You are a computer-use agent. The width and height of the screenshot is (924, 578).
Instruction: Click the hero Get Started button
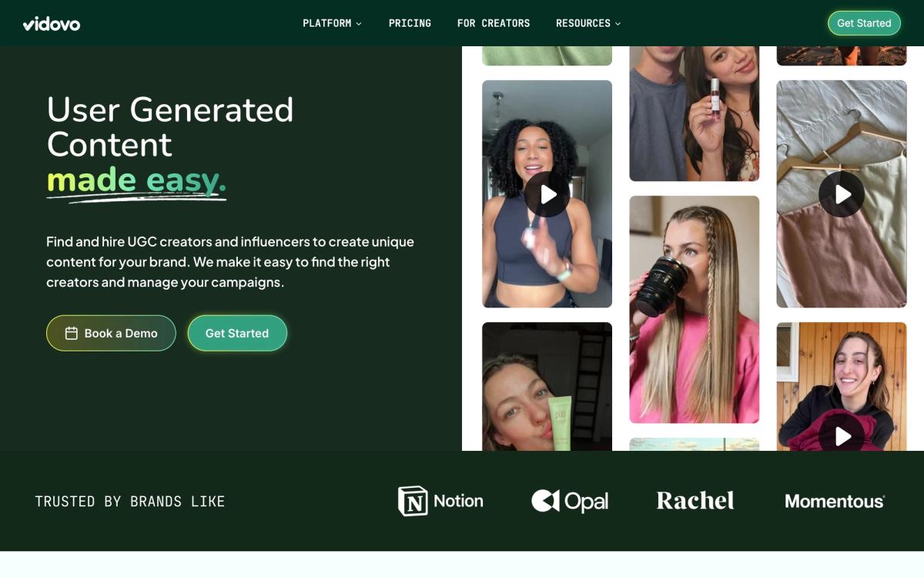tap(237, 333)
